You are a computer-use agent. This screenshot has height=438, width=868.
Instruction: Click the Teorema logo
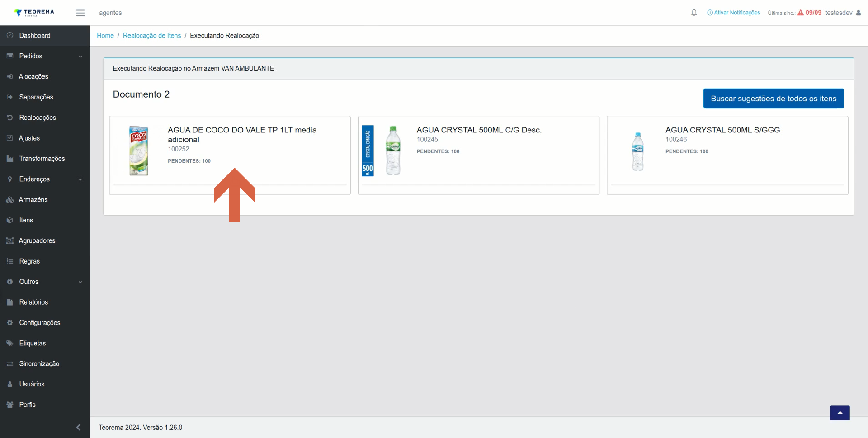(x=34, y=13)
